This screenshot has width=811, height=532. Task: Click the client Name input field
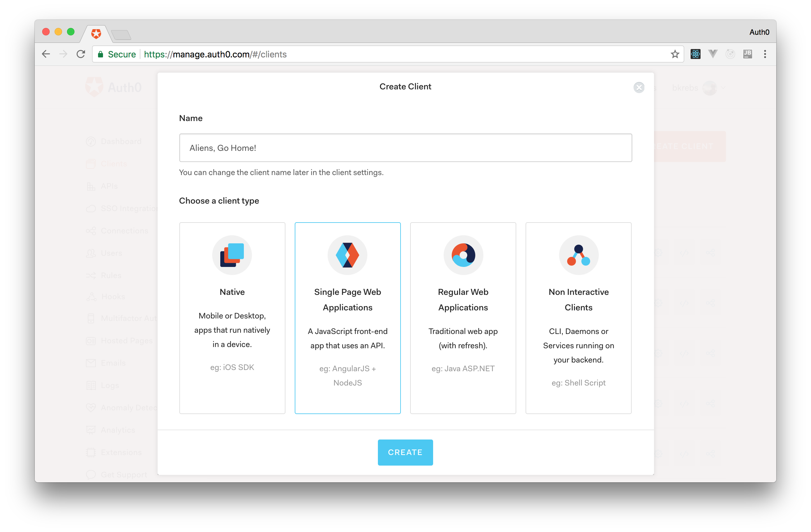405,147
